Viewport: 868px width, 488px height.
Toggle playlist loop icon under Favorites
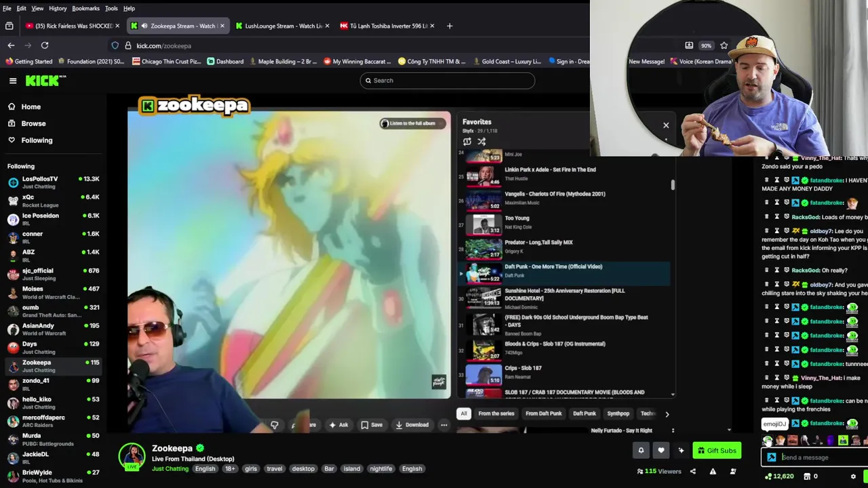pos(467,142)
